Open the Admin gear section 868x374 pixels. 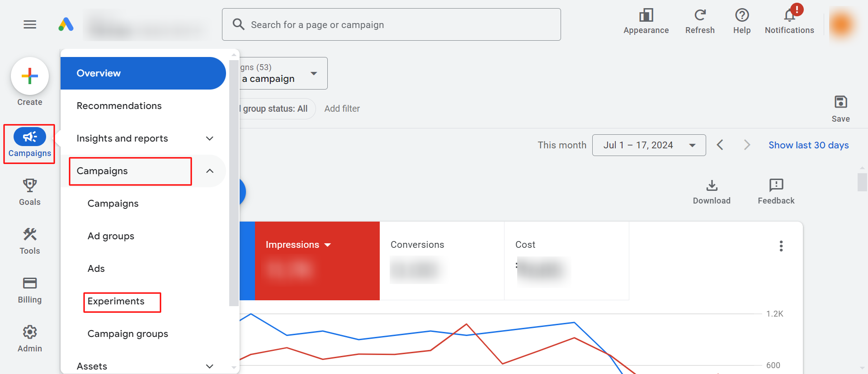point(30,339)
